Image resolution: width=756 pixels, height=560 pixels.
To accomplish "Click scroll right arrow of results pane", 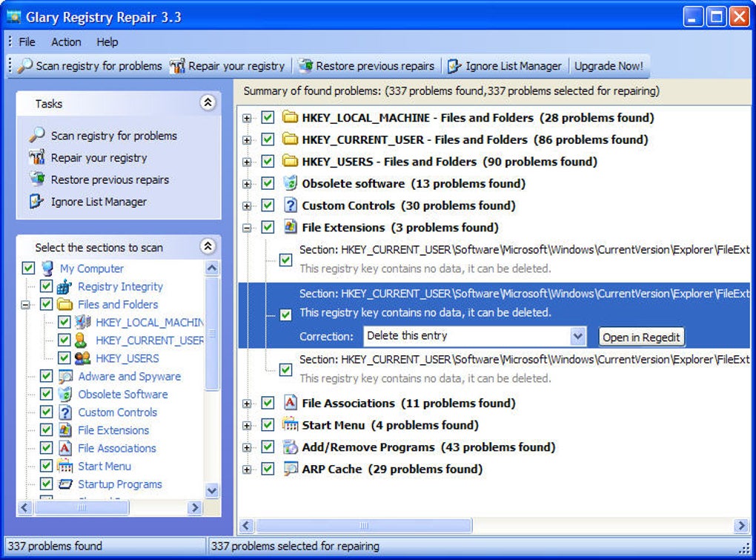I will coord(740,525).
